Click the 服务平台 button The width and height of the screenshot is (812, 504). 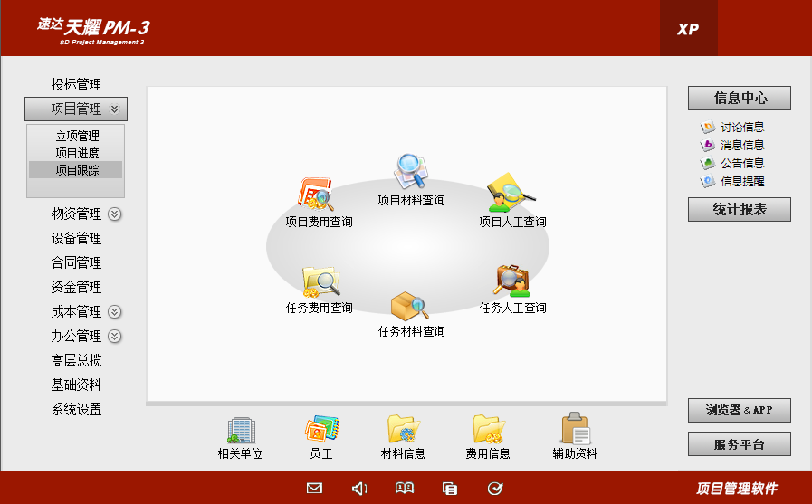739,444
